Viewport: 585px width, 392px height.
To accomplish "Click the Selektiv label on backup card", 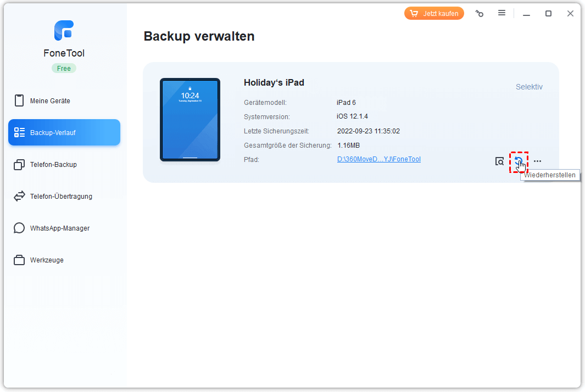I will [529, 87].
